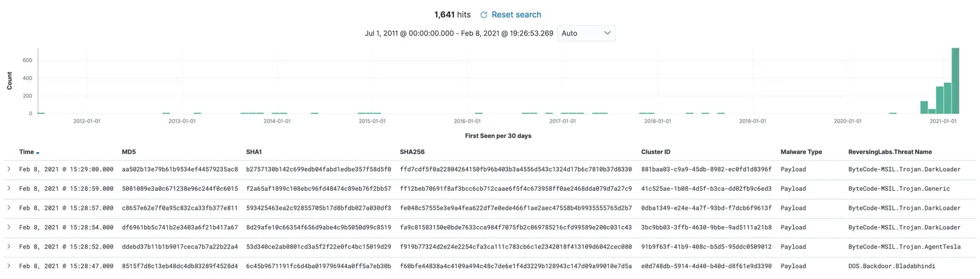Expand the row timestamped 15:28:57.000
This screenshot has width=980, height=279.
point(9,207)
